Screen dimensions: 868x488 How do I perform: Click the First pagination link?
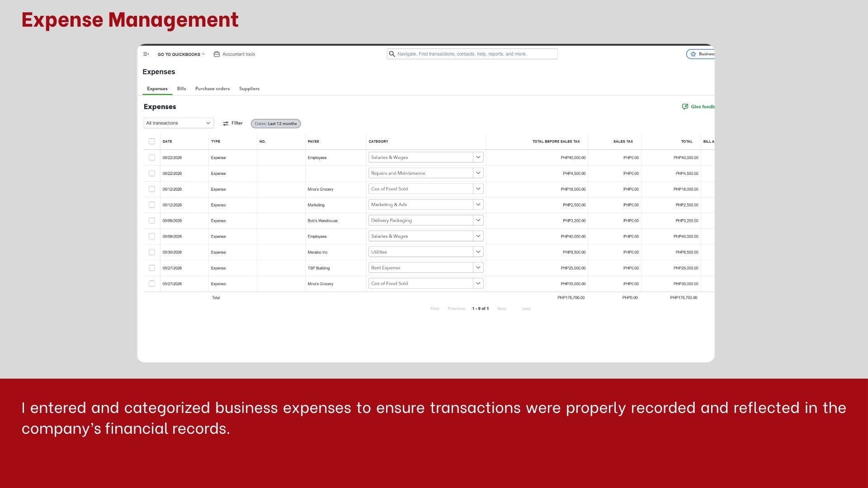(435, 309)
